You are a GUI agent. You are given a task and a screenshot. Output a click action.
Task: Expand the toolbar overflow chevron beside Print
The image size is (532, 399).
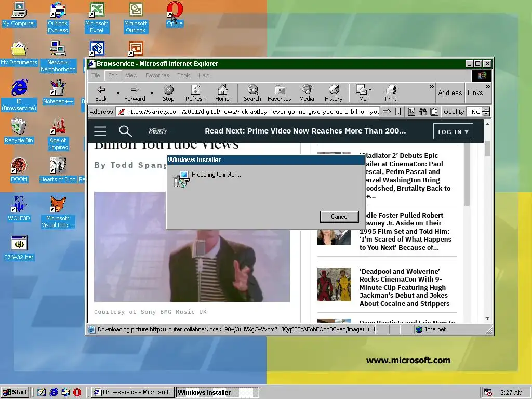tap(432, 87)
